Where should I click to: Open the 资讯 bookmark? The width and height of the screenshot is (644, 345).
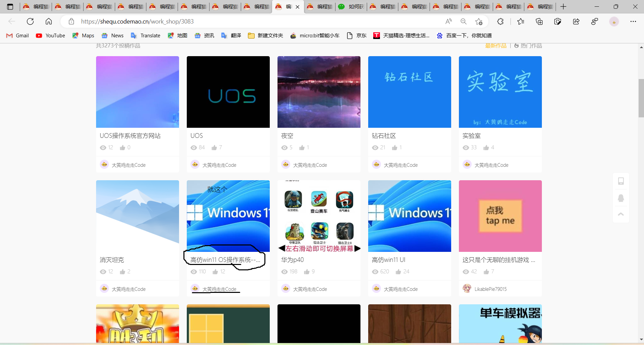(x=204, y=36)
